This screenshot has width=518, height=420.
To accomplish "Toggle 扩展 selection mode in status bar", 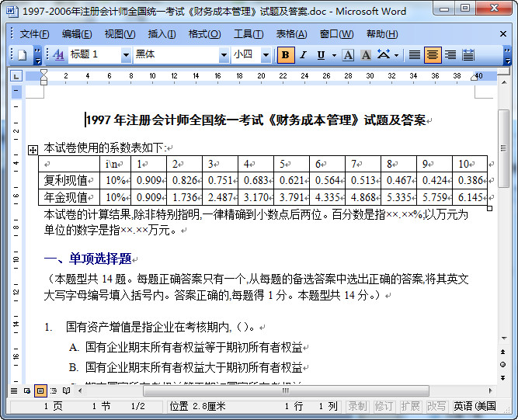I will coord(410,406).
